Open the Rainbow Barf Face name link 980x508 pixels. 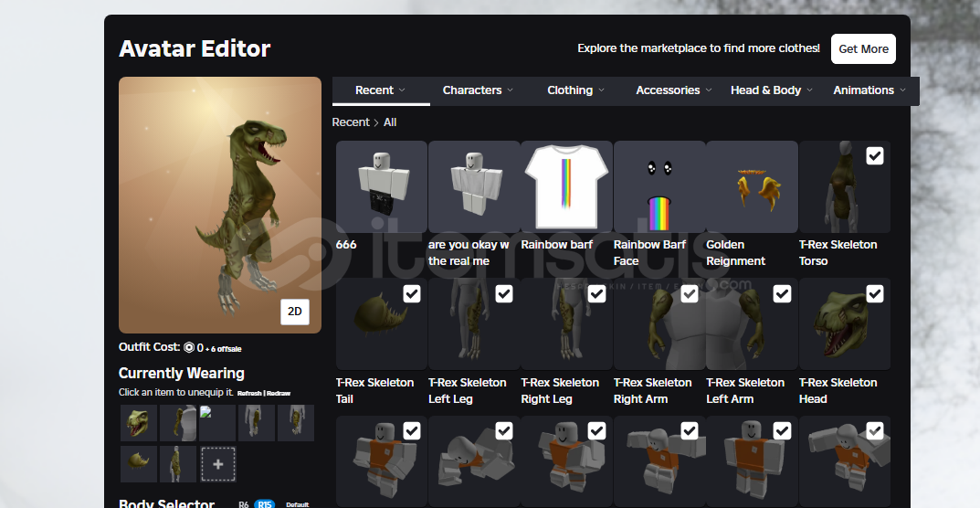pos(650,253)
